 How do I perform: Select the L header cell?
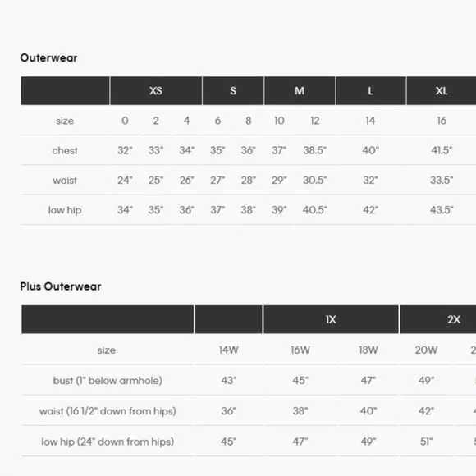(371, 91)
